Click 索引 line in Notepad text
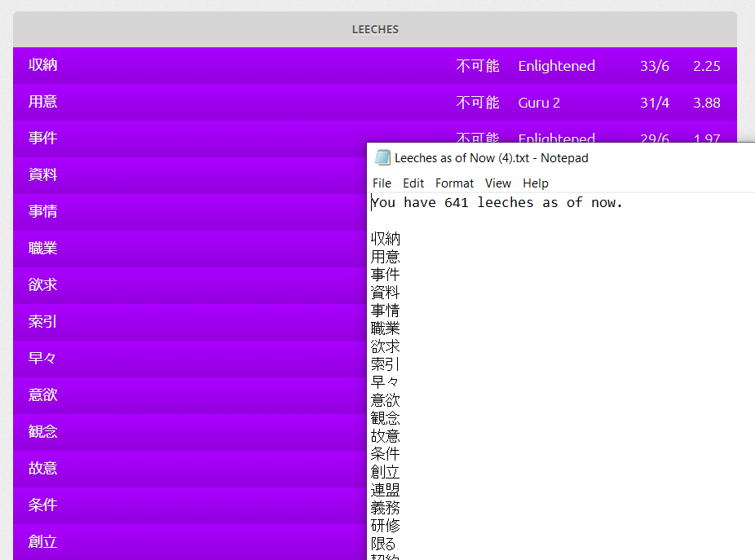 (x=385, y=364)
